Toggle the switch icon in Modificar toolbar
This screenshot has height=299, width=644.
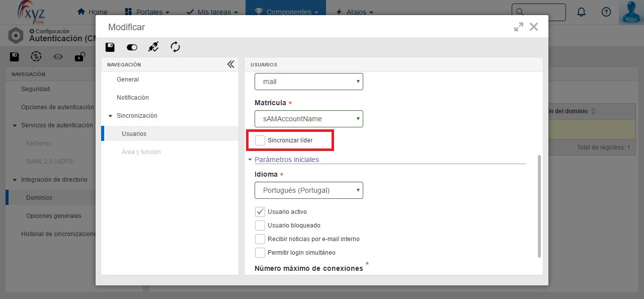tap(132, 47)
